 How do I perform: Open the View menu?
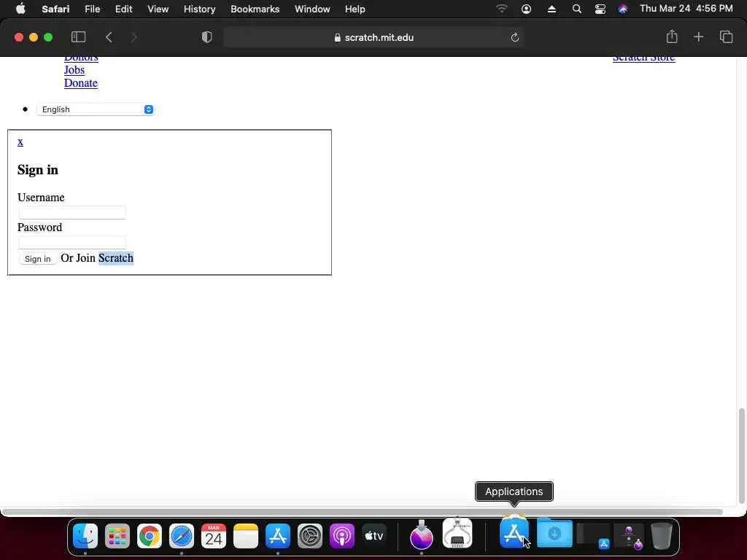pos(158,9)
